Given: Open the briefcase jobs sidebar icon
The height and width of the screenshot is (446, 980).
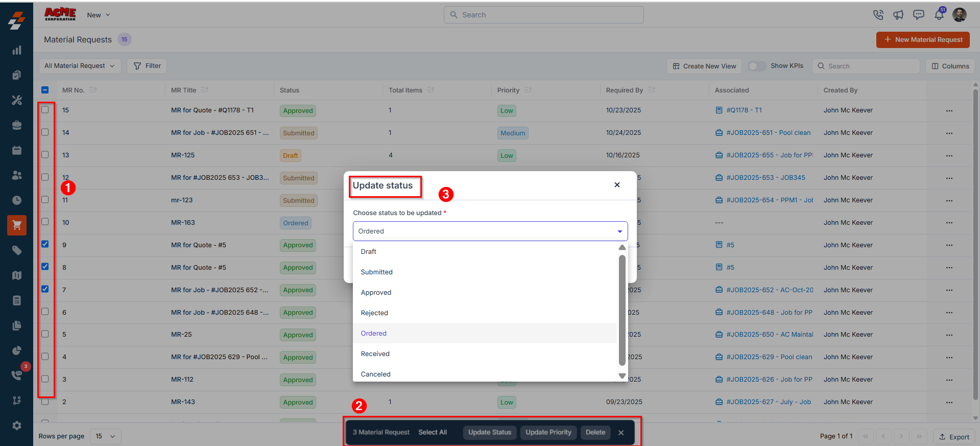Looking at the screenshot, I should tap(17, 125).
